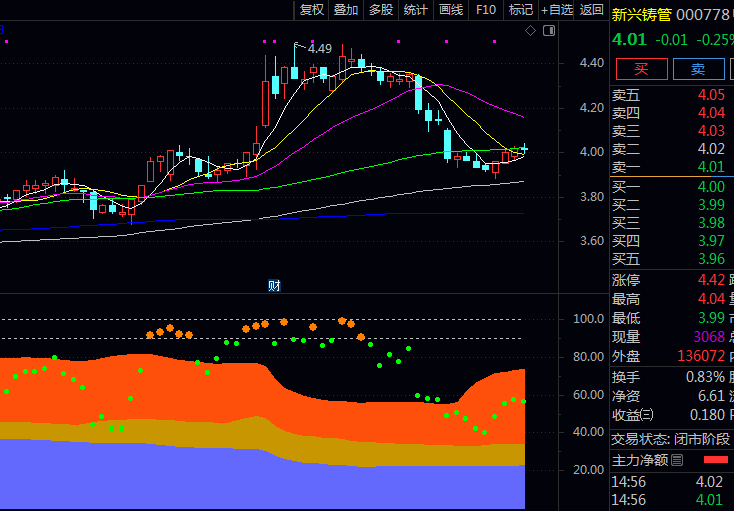Expand the 收益(三) quarter selector
This screenshot has width=734, height=511.
647,415
